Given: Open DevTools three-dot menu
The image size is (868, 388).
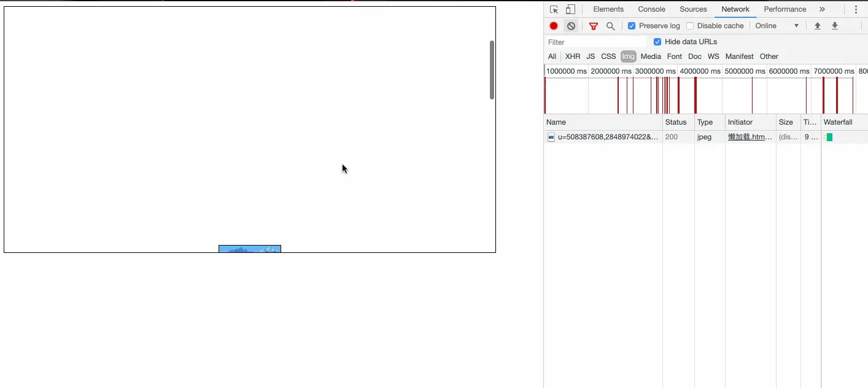Looking at the screenshot, I should pos(856,9).
